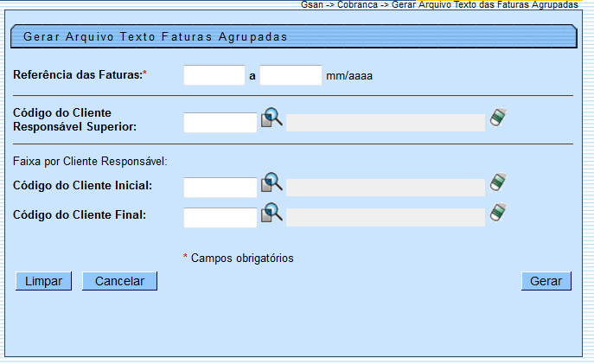Clear Responsável Superior field with eraser icon
This screenshot has height=364, width=594.
click(x=497, y=118)
